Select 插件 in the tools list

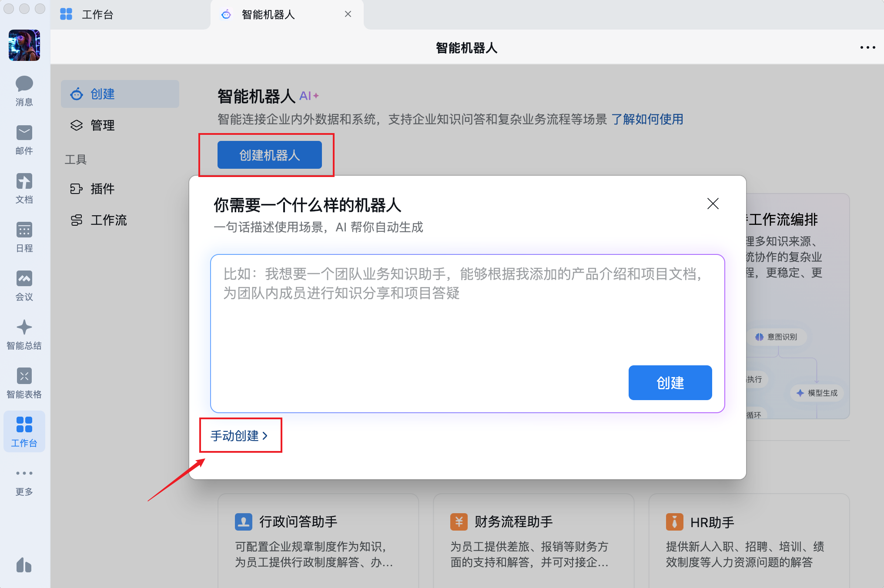(x=103, y=189)
